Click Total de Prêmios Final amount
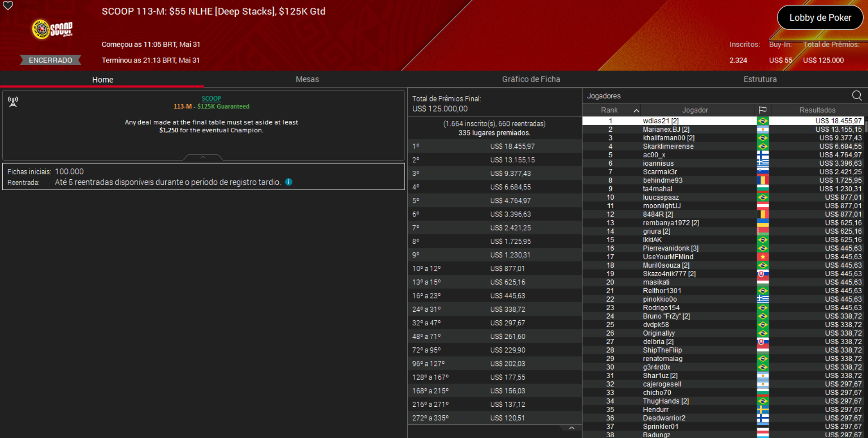The height and width of the screenshot is (438, 868). (x=440, y=109)
